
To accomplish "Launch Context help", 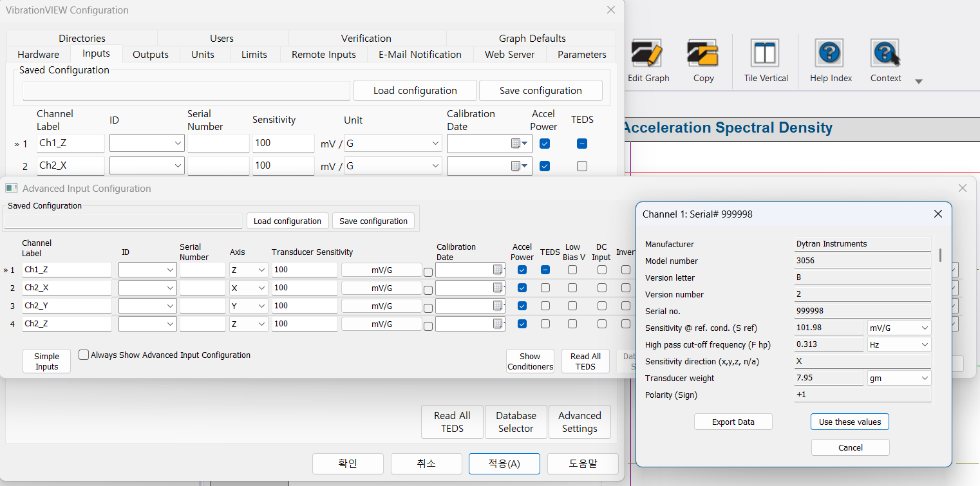I will pyautogui.click(x=885, y=60).
